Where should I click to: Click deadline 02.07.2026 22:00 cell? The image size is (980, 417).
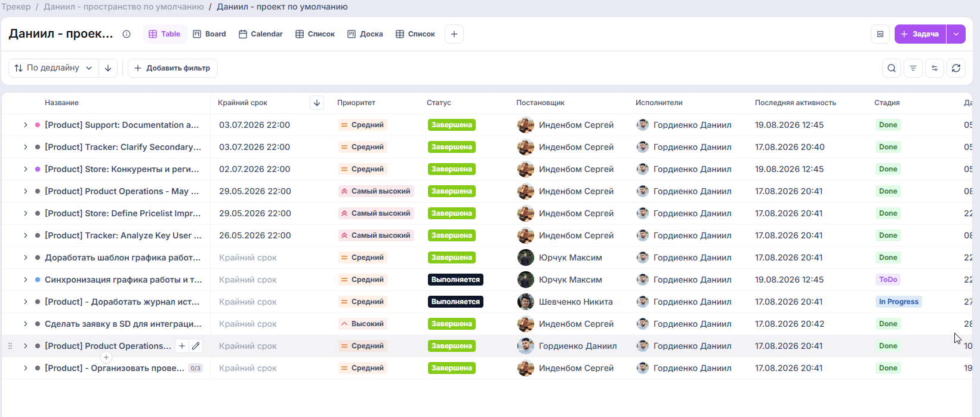(254, 169)
